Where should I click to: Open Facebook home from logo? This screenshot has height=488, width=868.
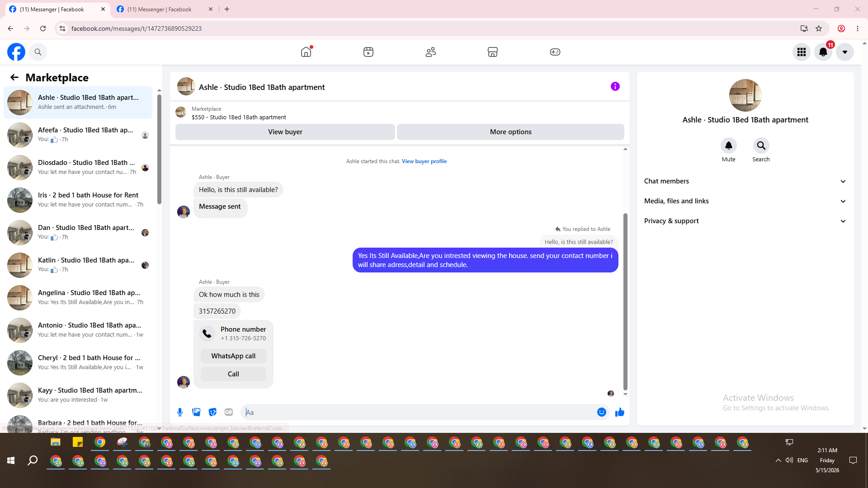pos(16,52)
